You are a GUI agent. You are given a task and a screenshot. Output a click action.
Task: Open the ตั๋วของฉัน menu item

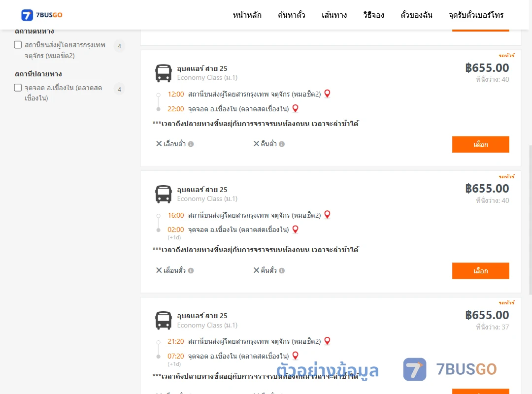click(416, 15)
